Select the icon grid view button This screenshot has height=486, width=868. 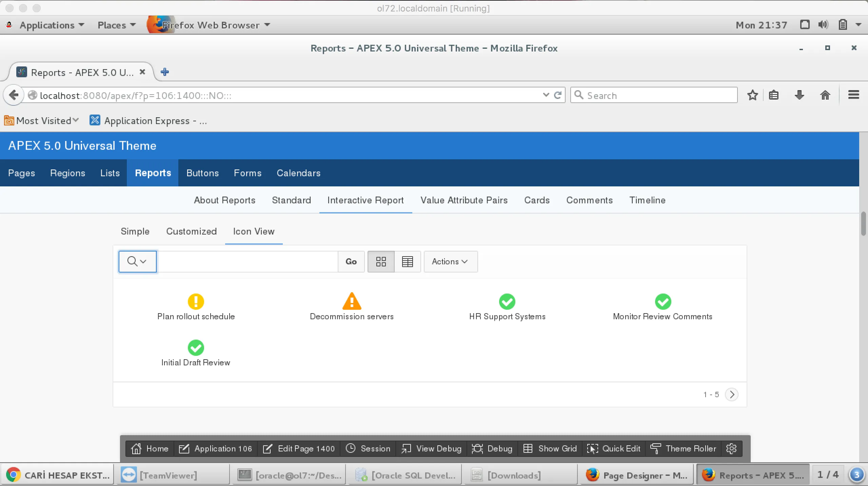381,262
